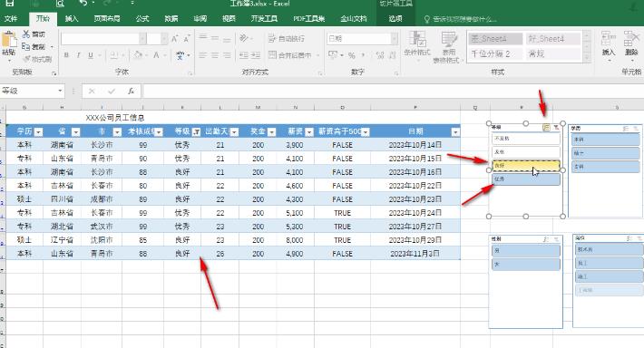Switch to the 数据 Data tab

pos(171,18)
